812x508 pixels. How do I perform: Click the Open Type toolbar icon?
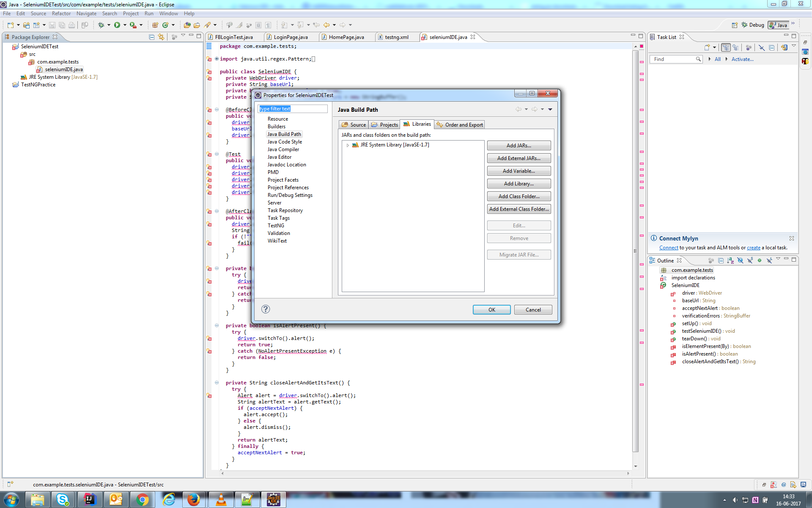pos(187,25)
